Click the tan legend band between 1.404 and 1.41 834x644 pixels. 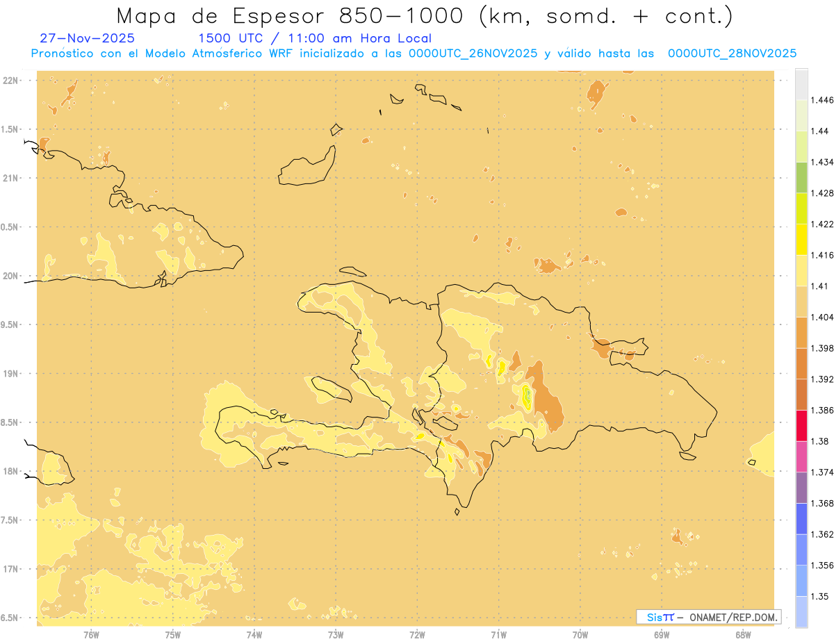point(801,302)
